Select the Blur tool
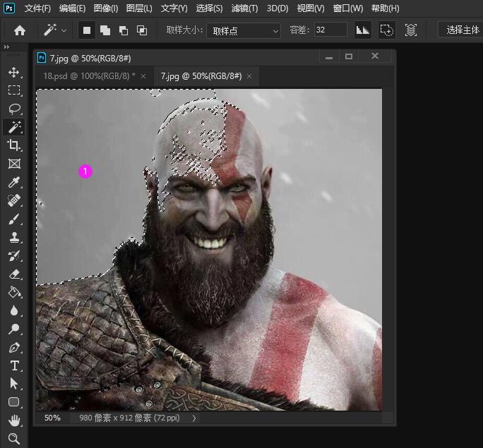This screenshot has height=448, width=483. coord(14,310)
